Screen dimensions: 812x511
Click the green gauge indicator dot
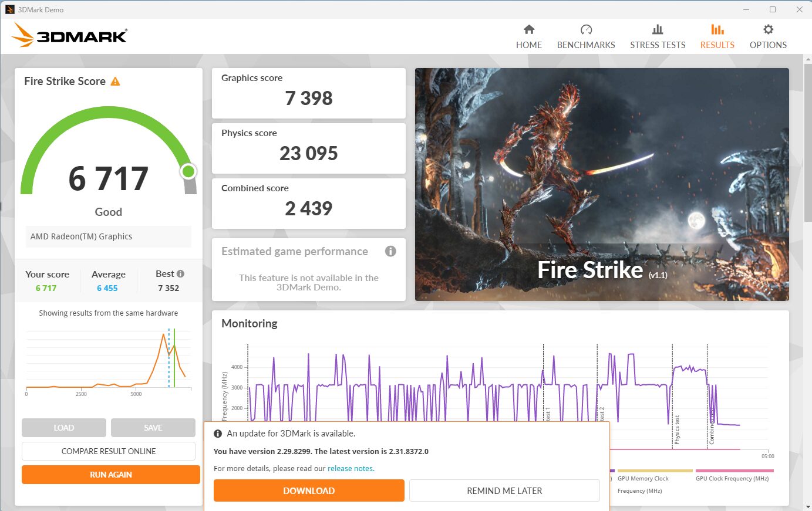[x=188, y=171]
